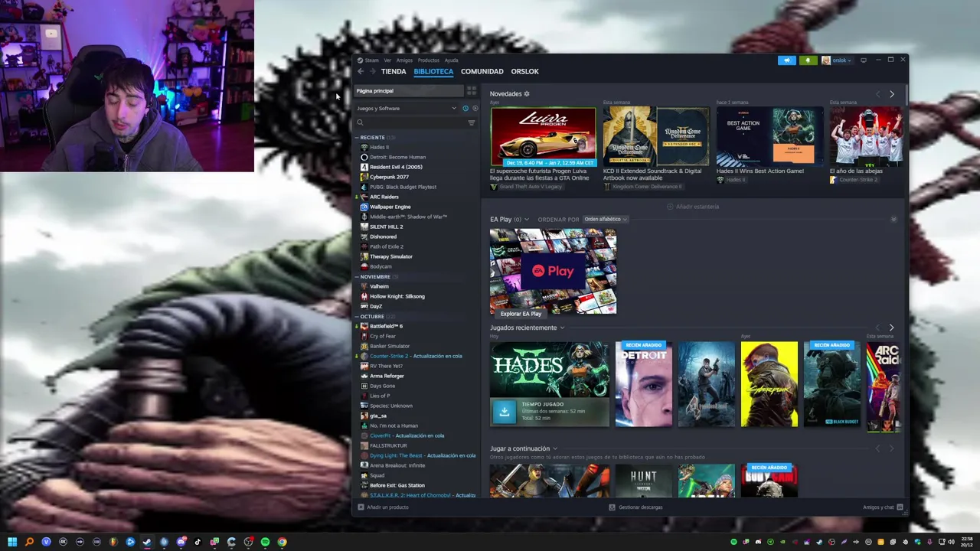This screenshot has width=980, height=551.
Task: Open the Ayuda menu
Action: click(452, 60)
